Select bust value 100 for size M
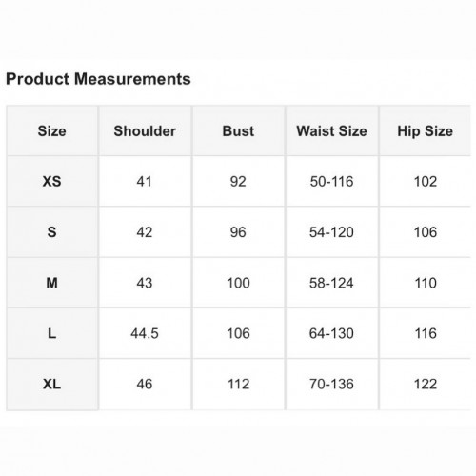Image resolution: width=476 pixels, height=476 pixels. click(x=238, y=283)
